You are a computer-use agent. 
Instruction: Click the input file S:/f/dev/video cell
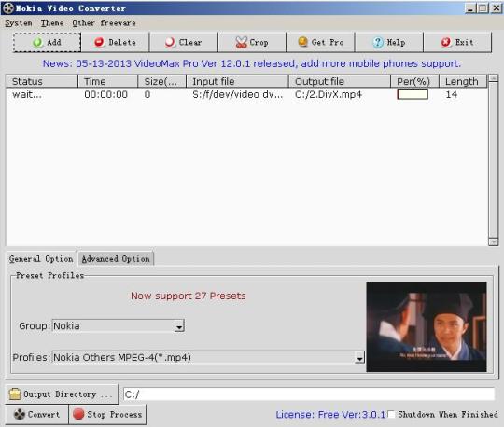238,94
